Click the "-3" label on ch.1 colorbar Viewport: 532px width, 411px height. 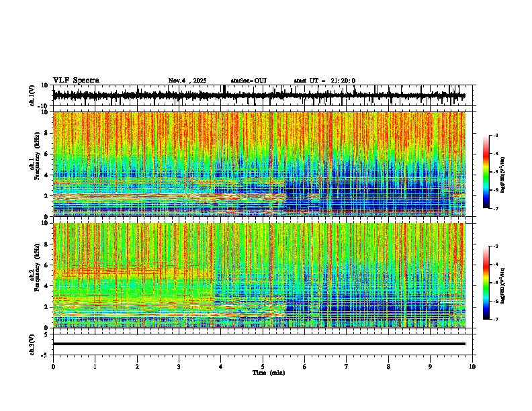coord(496,135)
